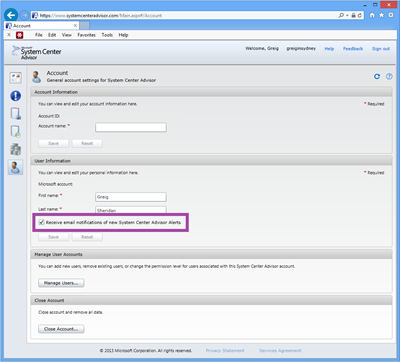The width and height of the screenshot is (400, 362).
Task: Click Reset under User Information
Action: (87, 237)
